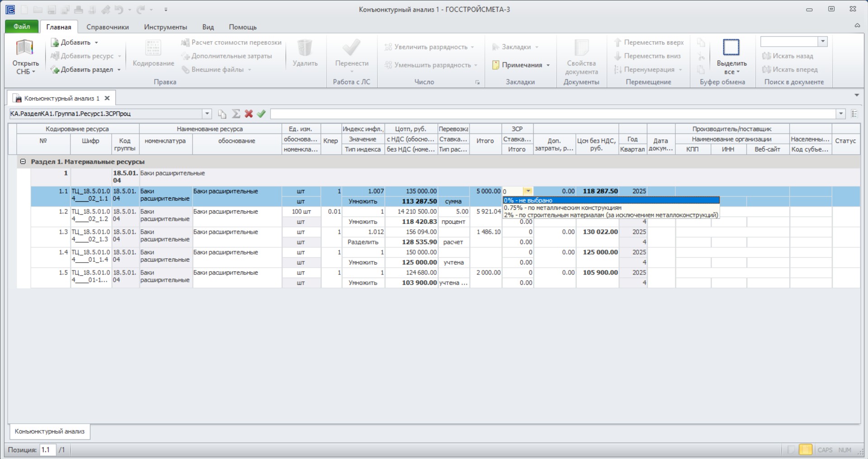Open the Инструменты ribbon tab

166,27
